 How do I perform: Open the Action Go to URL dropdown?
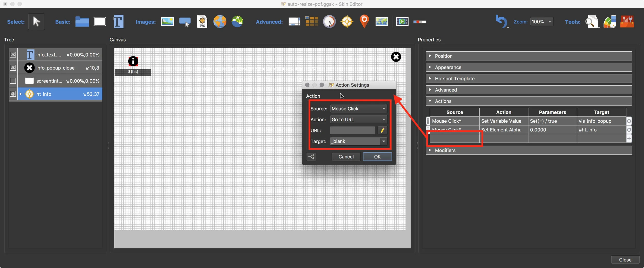pos(359,120)
